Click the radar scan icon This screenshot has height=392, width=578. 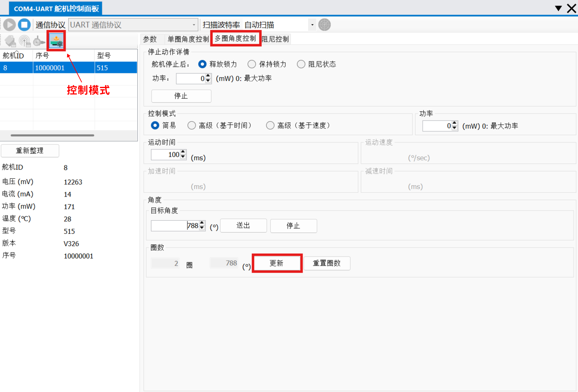click(324, 25)
